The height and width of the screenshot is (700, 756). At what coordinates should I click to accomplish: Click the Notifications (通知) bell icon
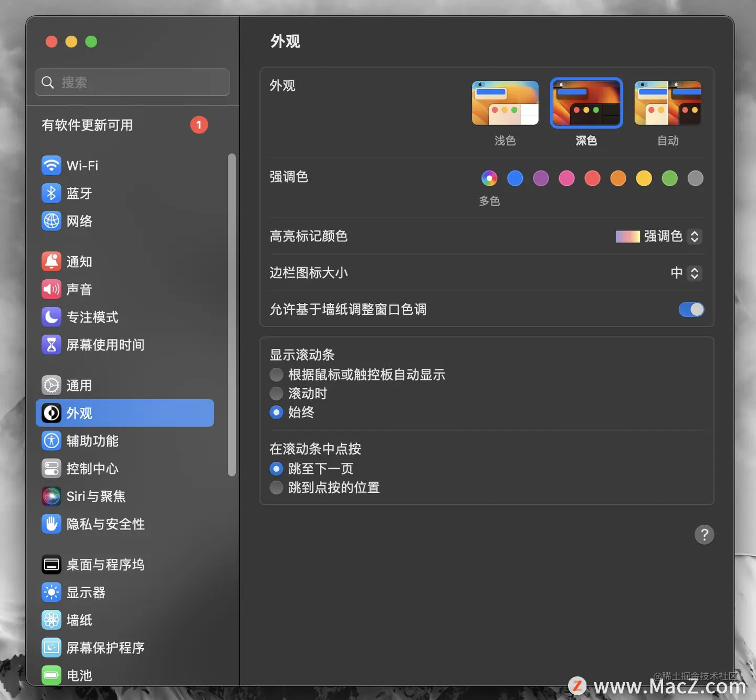click(x=51, y=261)
